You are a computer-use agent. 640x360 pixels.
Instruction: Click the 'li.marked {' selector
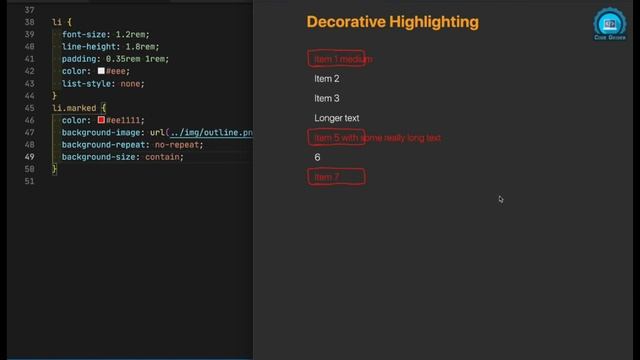[79, 108]
